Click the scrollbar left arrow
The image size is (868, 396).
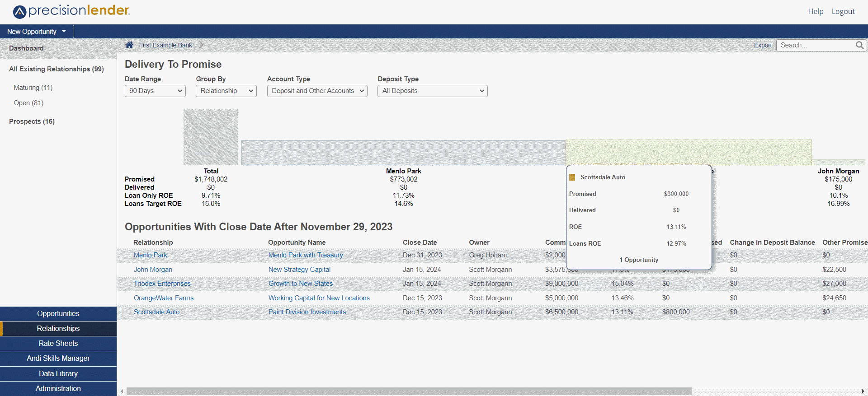[x=122, y=391]
